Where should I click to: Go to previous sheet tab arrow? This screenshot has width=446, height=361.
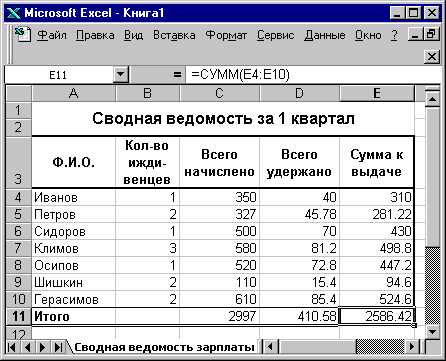(27, 347)
